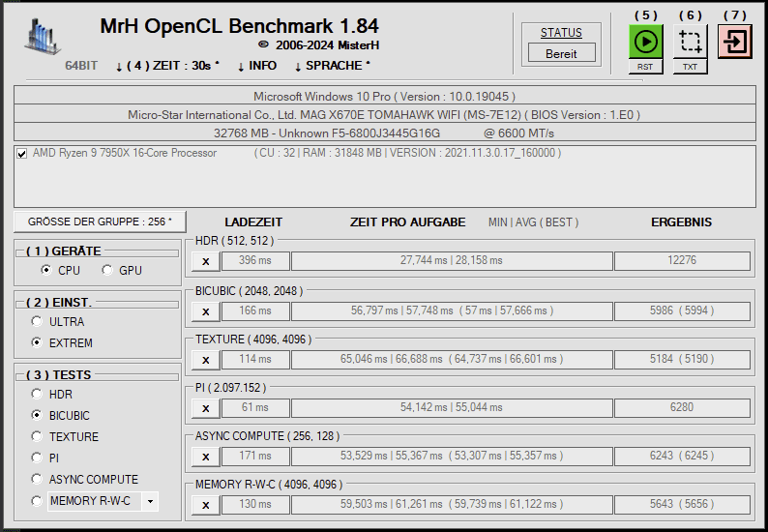This screenshot has width=768, height=532.
Task: Click PI load time 61 ms
Action: [x=255, y=407]
